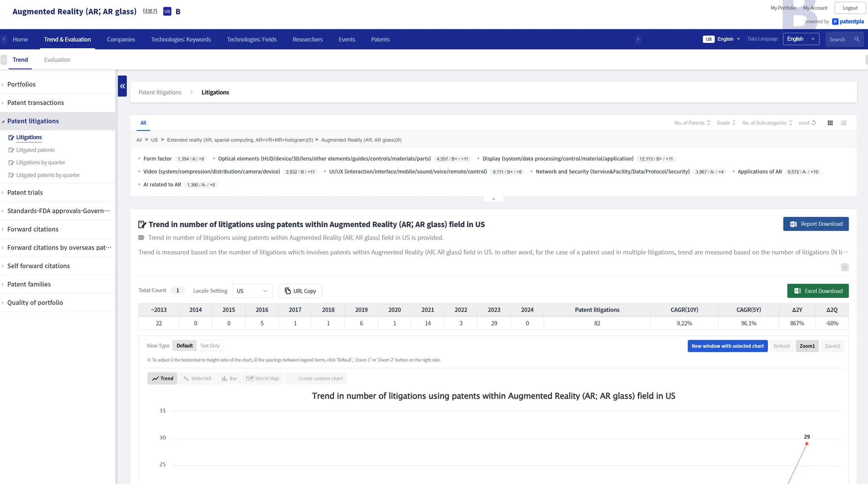868x484 pixels.
Task: Switch to list view icon
Action: (x=843, y=123)
